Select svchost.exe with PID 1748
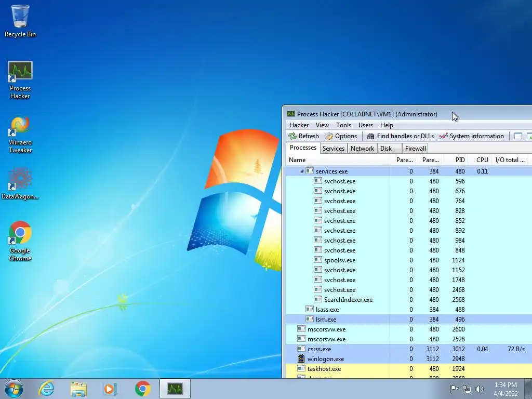 (409, 280)
